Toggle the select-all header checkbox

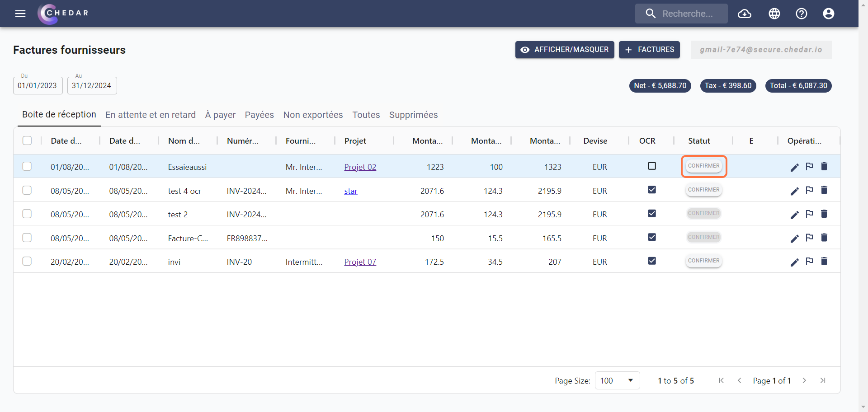click(x=27, y=140)
